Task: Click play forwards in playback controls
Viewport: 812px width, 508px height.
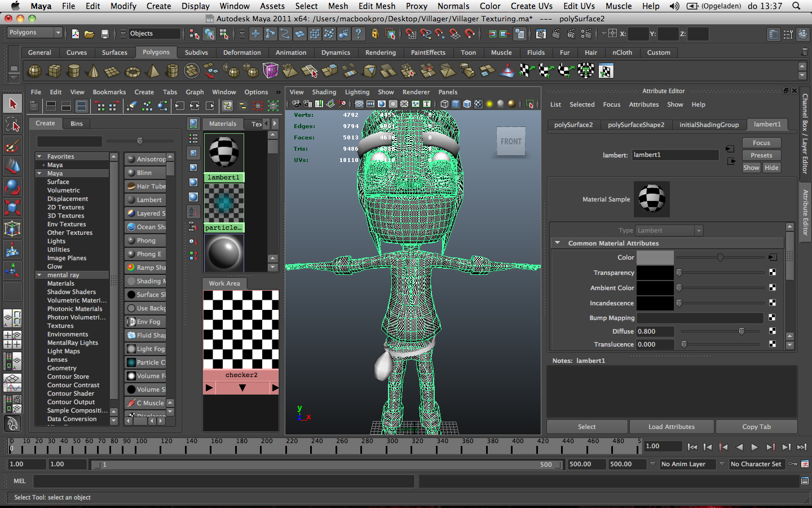Action: [754, 447]
